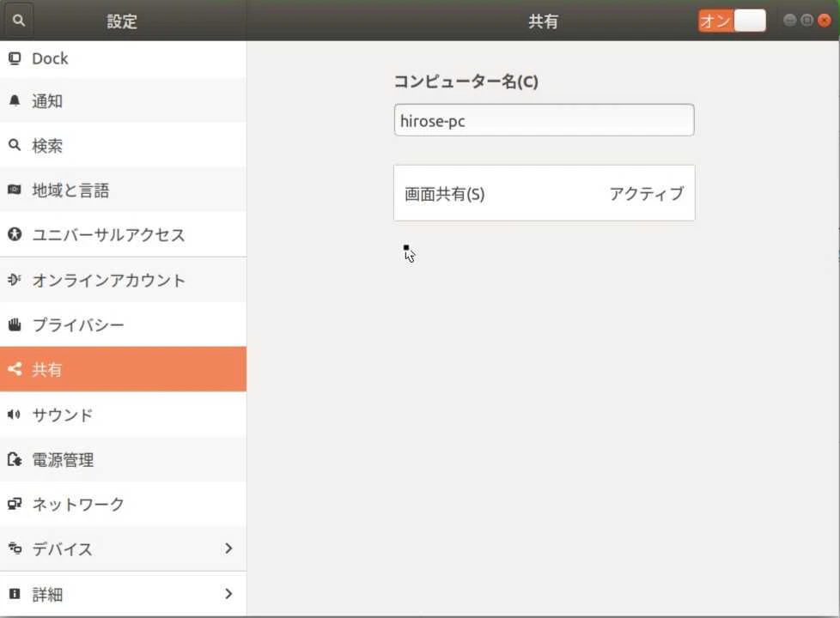Expand the デバイス submenu chevron

[228, 548]
